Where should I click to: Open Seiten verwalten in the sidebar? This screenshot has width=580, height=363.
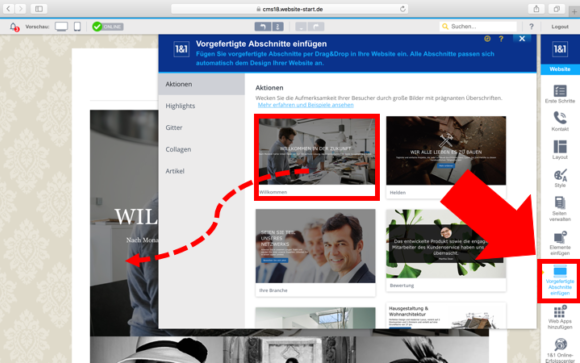[560, 209]
